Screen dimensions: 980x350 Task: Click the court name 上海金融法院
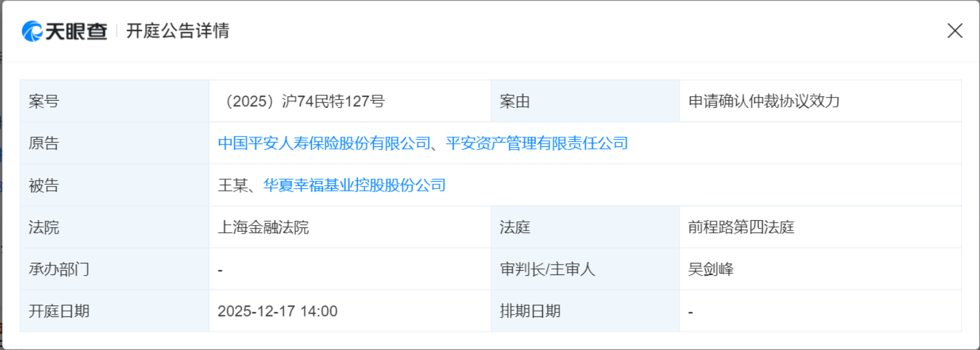pos(263,227)
